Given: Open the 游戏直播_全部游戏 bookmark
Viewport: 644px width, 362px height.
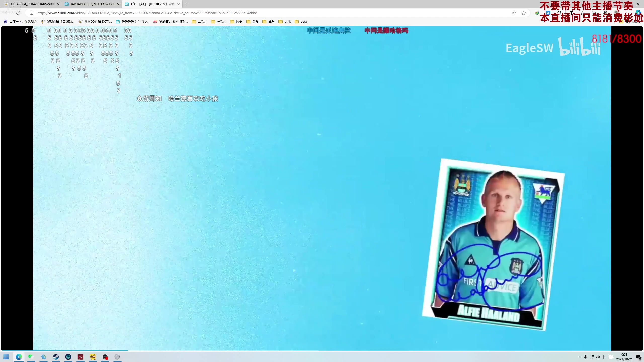Looking at the screenshot, I should point(58,22).
